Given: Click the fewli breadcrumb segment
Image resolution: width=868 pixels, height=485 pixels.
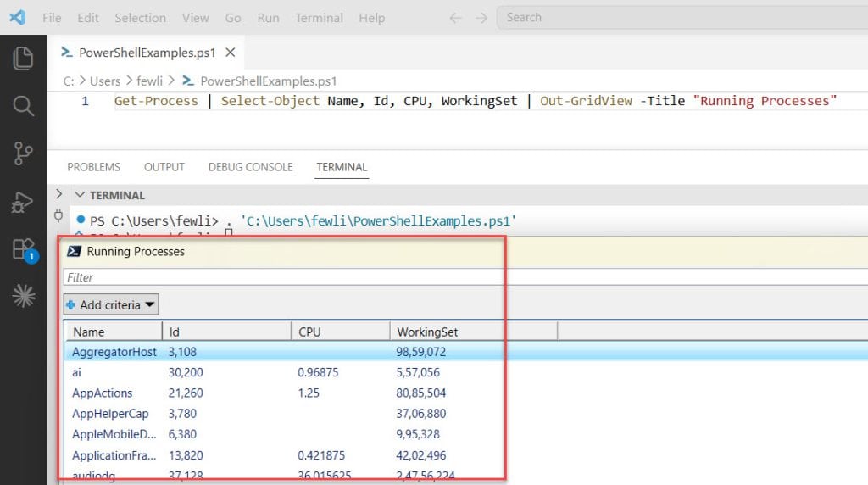Looking at the screenshot, I should [x=149, y=81].
